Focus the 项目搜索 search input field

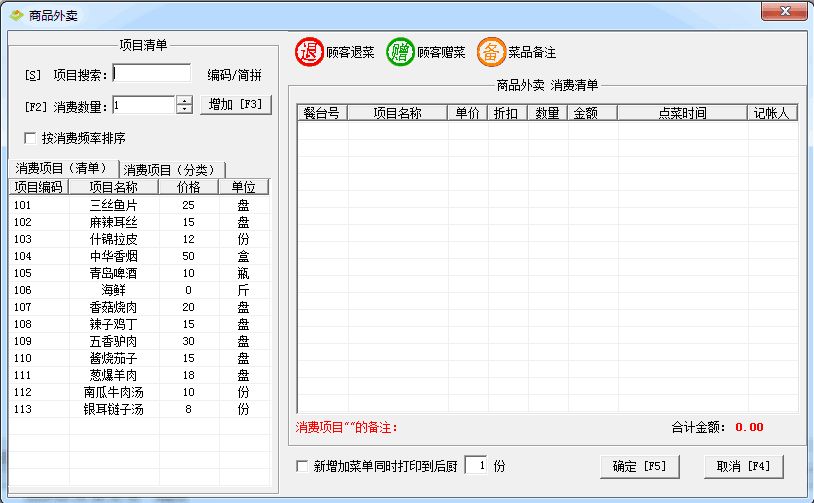pos(151,73)
